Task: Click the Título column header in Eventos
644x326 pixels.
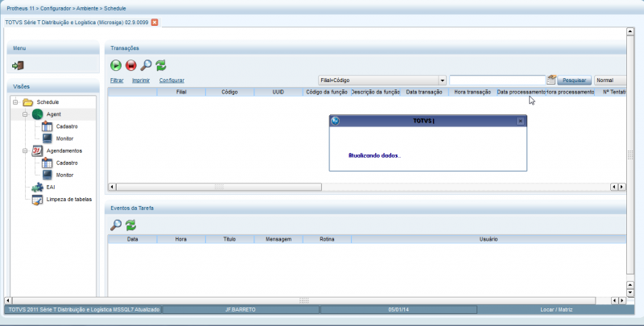Action: pos(229,239)
